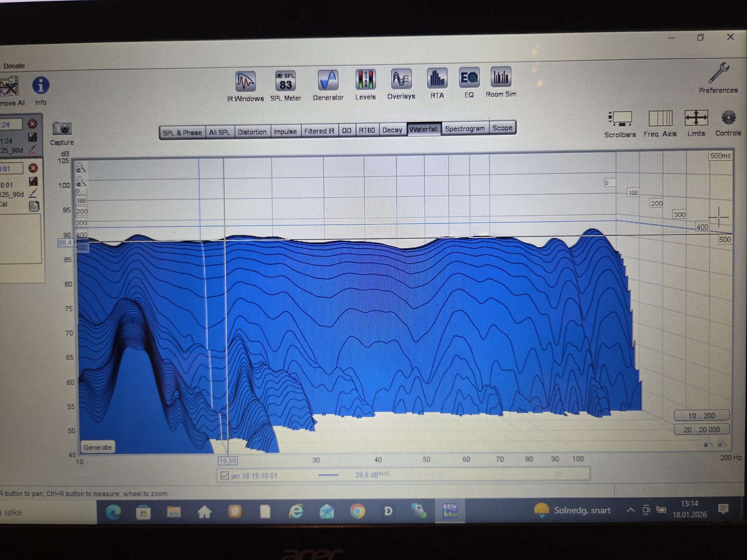747x560 pixels.
Task: Open the Windows notification center
Action: click(x=723, y=509)
